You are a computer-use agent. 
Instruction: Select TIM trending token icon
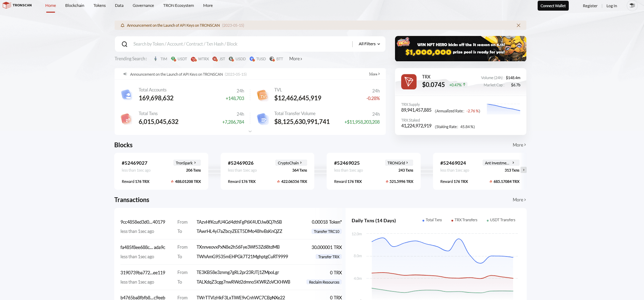pyautogui.click(x=156, y=59)
